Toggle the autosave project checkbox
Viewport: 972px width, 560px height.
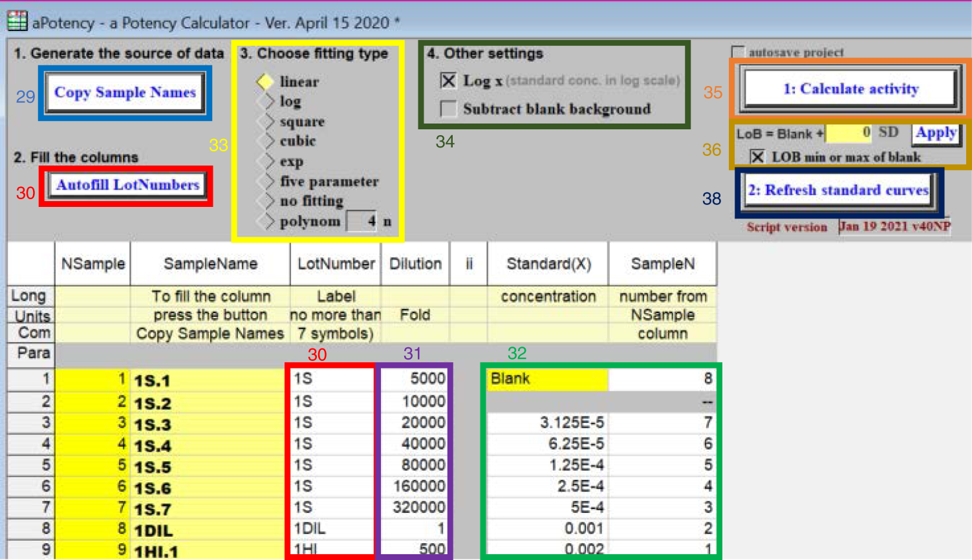click(737, 52)
